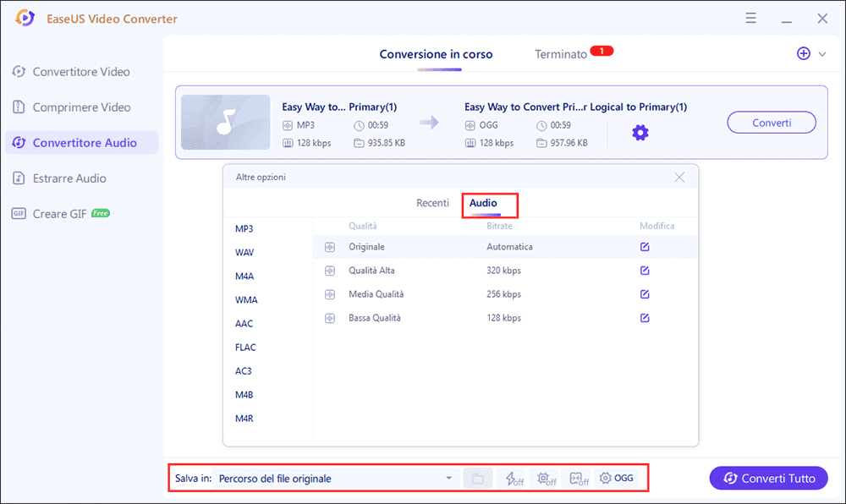The height and width of the screenshot is (504, 846).
Task: Select AC3 format
Action: (x=244, y=371)
